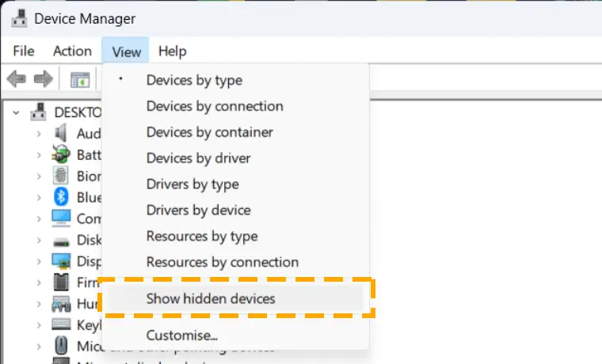Expand the Firmware category chevron
Screen dimensions: 602x364
click(x=39, y=282)
